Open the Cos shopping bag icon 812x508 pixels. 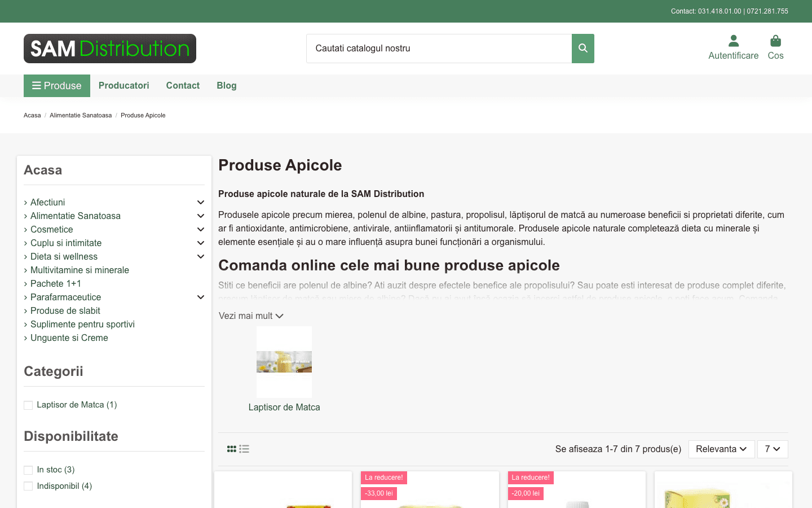(x=776, y=41)
